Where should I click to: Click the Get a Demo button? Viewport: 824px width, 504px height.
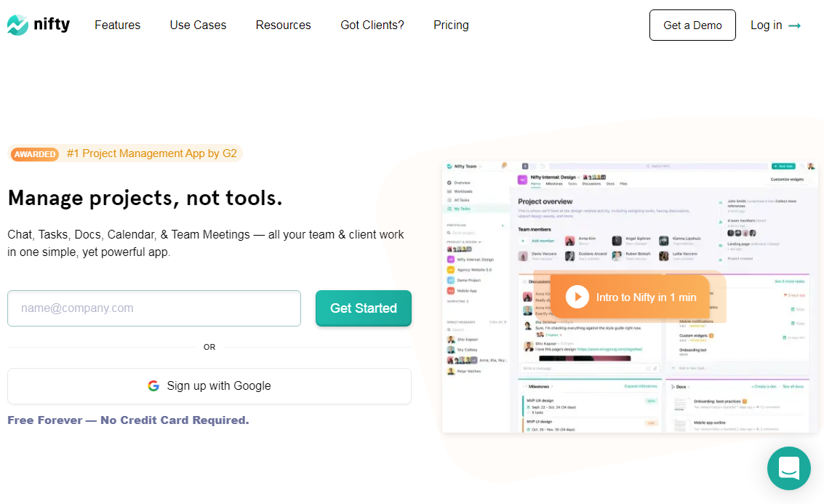coord(692,25)
